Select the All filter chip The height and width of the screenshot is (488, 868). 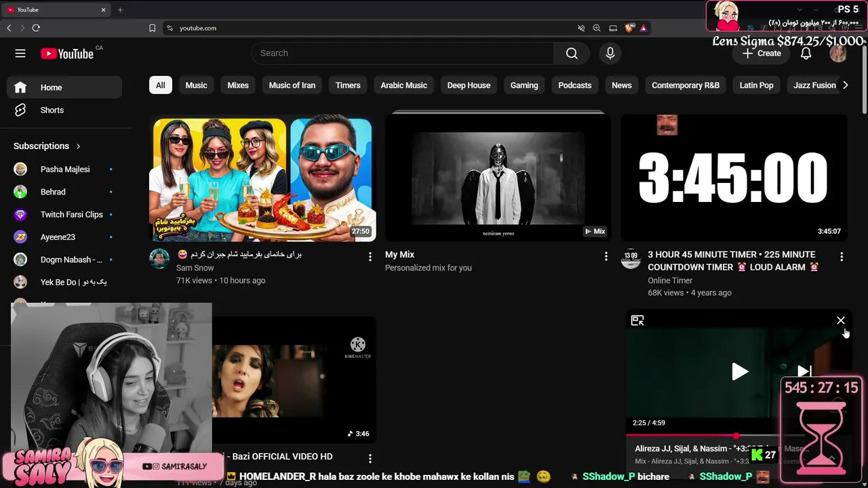[x=160, y=85]
